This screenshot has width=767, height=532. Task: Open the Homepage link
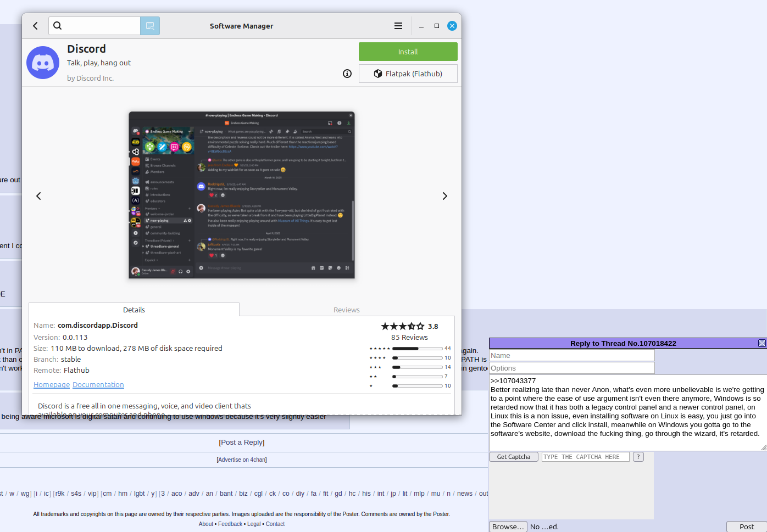click(x=52, y=385)
